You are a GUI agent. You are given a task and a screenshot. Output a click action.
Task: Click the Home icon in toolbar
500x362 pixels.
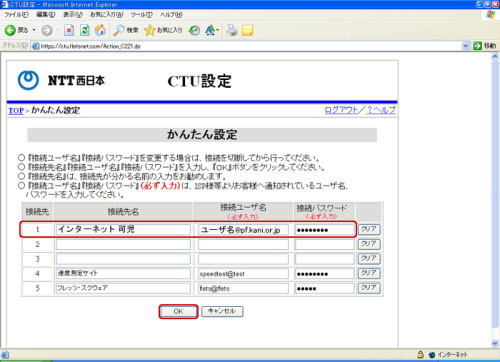click(x=100, y=30)
